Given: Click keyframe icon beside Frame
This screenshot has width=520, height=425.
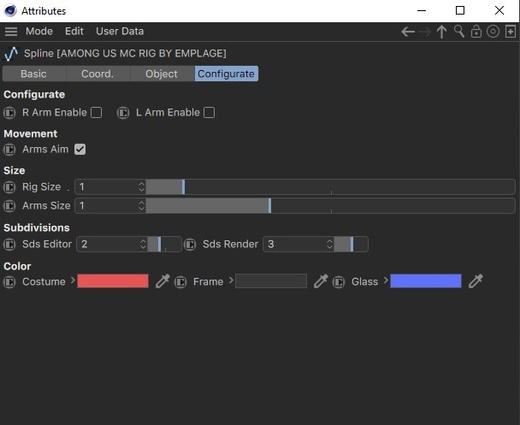Looking at the screenshot, I should point(181,282).
